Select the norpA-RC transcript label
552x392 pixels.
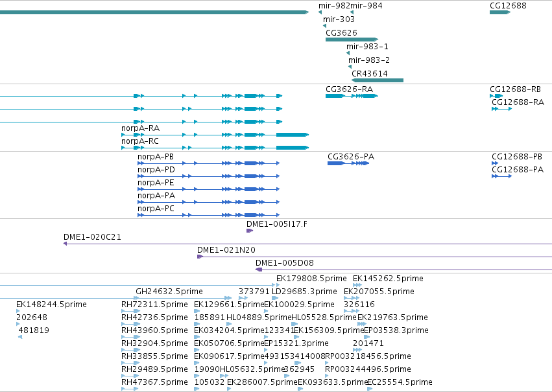(x=140, y=141)
